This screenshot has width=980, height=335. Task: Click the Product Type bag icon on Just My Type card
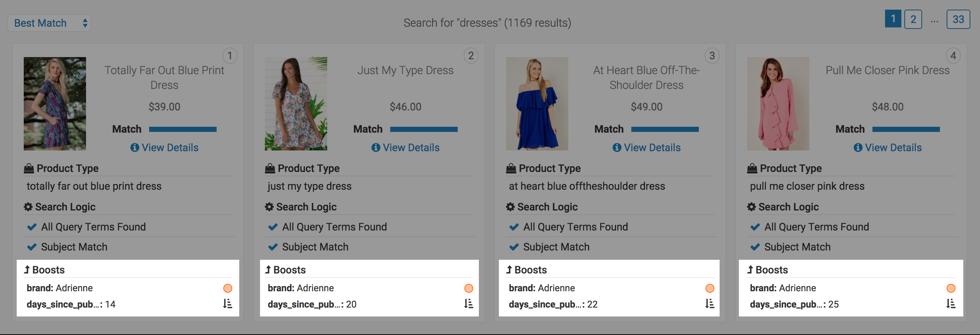(x=270, y=168)
